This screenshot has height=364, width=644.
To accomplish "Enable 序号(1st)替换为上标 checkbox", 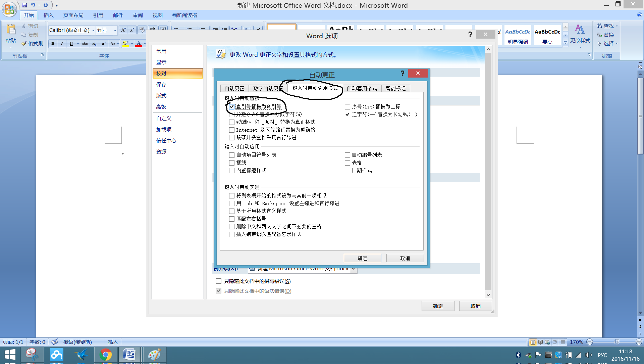I will pos(347,107).
